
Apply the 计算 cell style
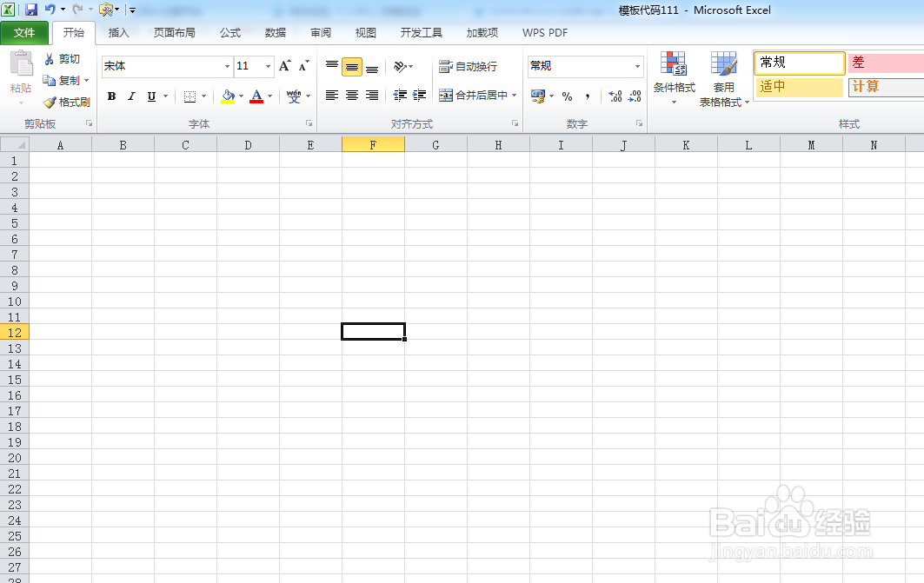pos(886,87)
